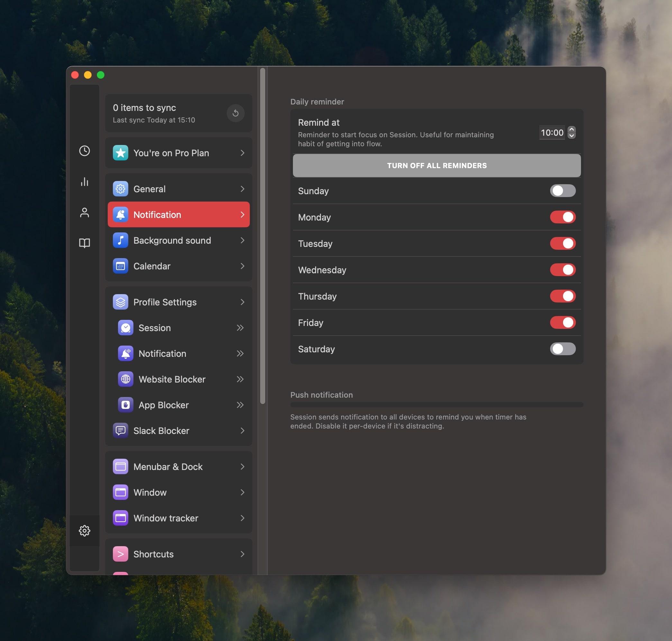Disable Friday daily reminder

[563, 322]
